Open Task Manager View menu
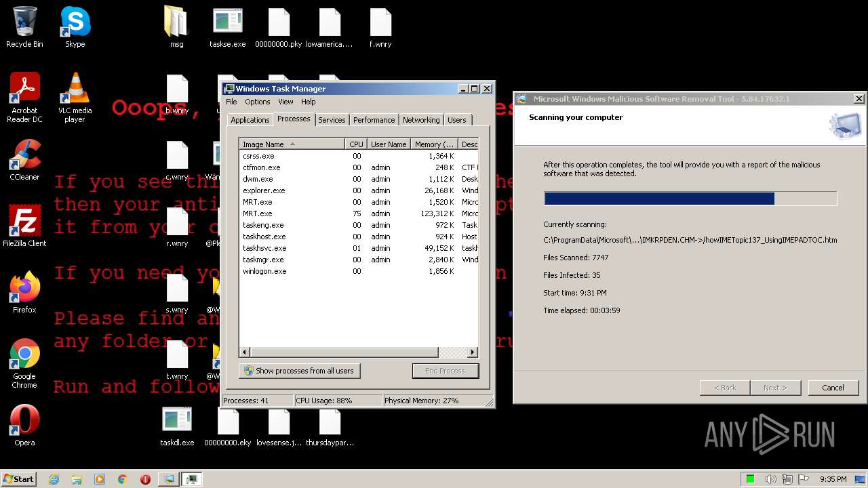The height and width of the screenshot is (488, 868). pyautogui.click(x=285, y=102)
